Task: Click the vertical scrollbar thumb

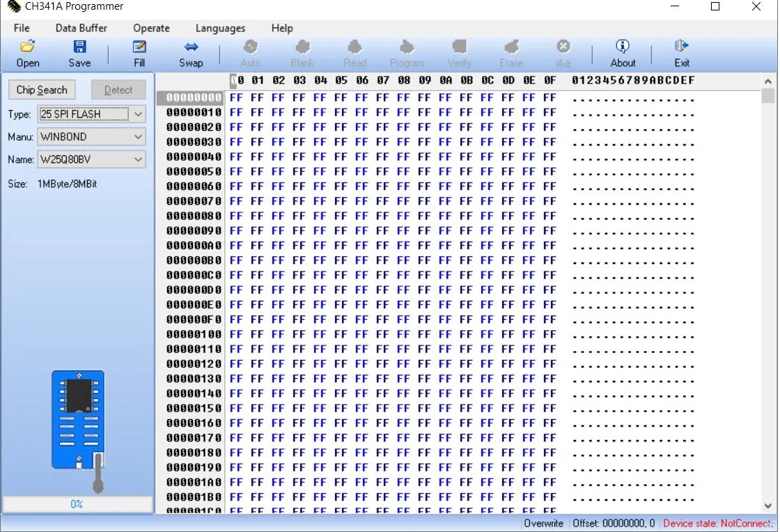Action: (x=768, y=95)
